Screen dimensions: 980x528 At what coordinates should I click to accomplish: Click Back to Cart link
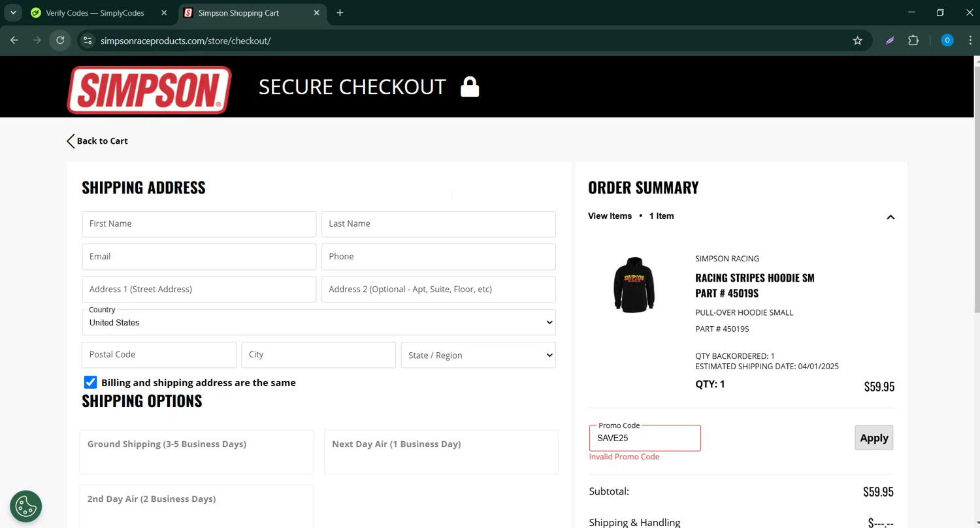tap(97, 140)
